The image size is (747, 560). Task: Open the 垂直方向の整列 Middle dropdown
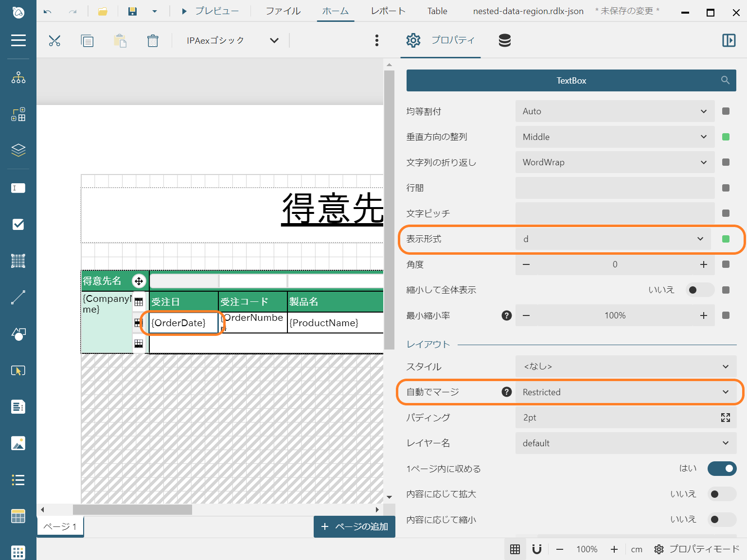tap(615, 137)
